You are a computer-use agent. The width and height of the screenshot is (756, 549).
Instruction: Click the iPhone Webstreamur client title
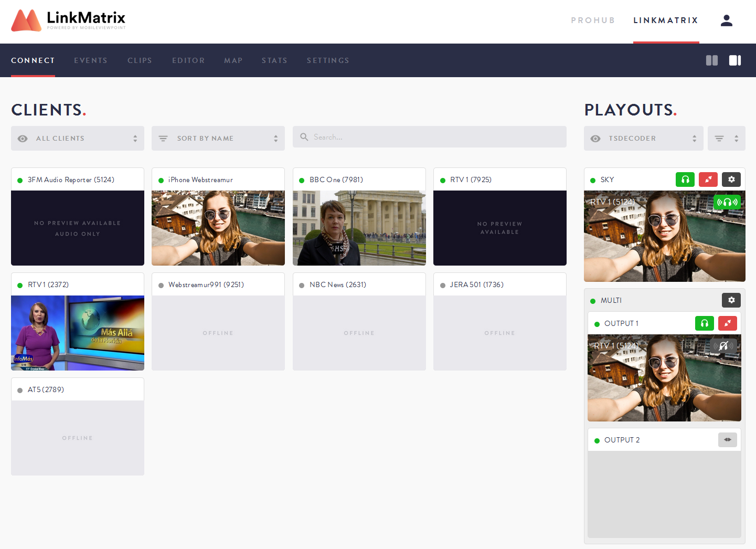(200, 180)
